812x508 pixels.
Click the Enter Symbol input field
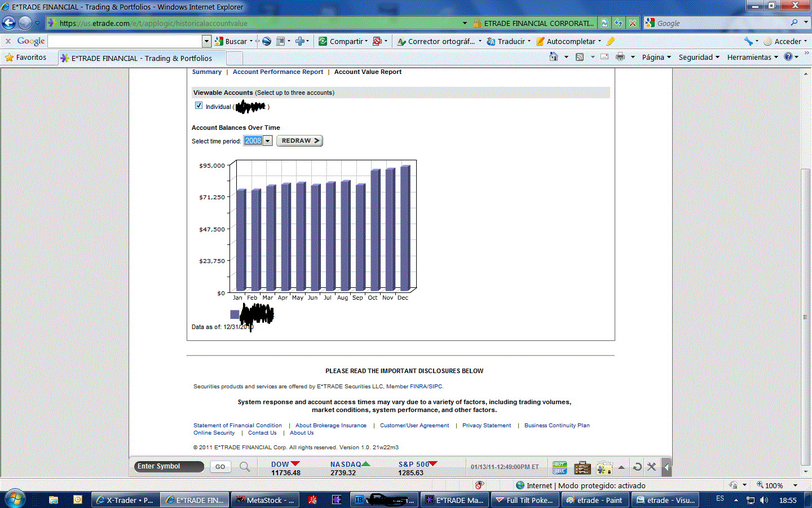click(x=169, y=466)
